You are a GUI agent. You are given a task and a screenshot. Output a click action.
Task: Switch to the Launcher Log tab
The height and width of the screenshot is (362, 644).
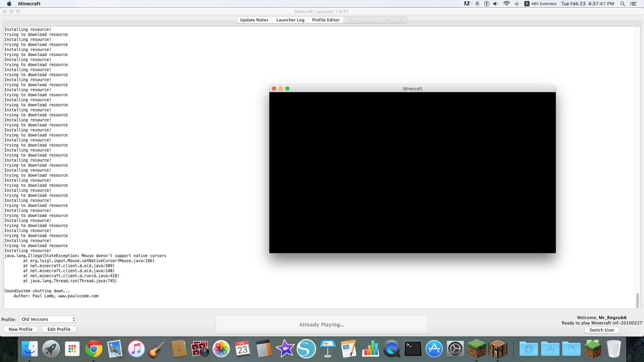coord(290,20)
